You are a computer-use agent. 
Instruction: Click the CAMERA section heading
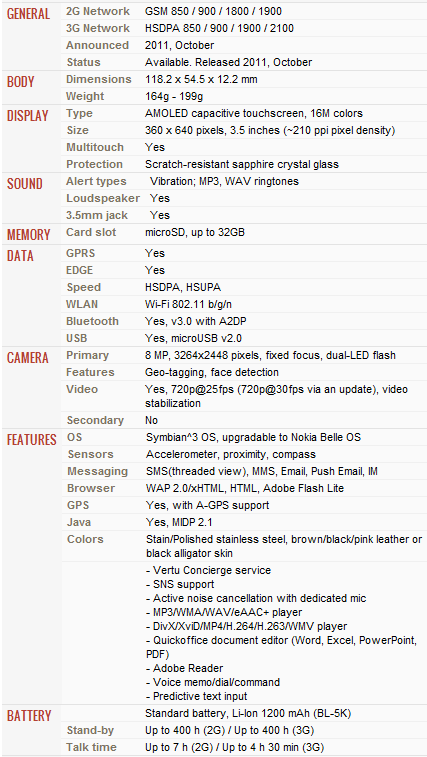pyautogui.click(x=28, y=358)
